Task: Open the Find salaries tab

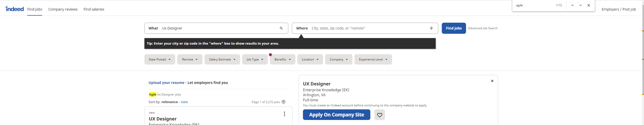Action: tap(94, 9)
